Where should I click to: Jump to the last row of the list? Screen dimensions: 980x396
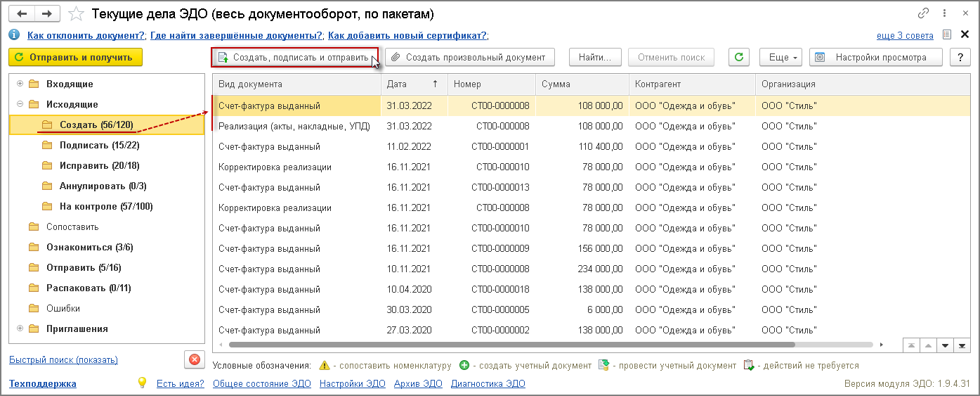pos(962,345)
